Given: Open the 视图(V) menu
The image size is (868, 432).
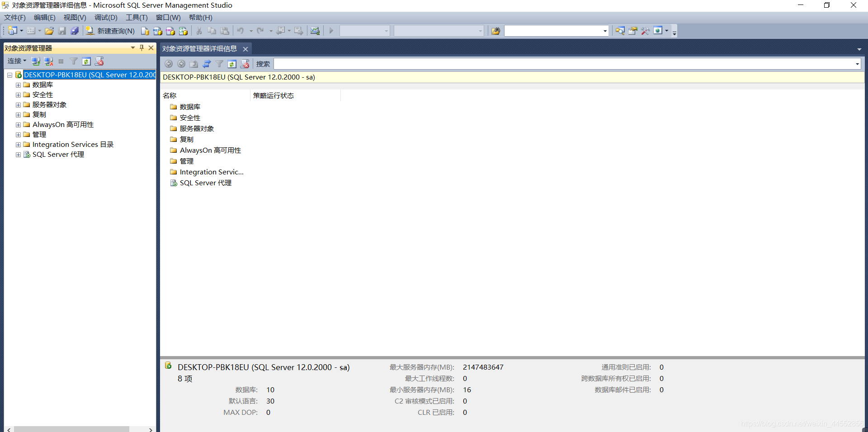Looking at the screenshot, I should point(75,17).
